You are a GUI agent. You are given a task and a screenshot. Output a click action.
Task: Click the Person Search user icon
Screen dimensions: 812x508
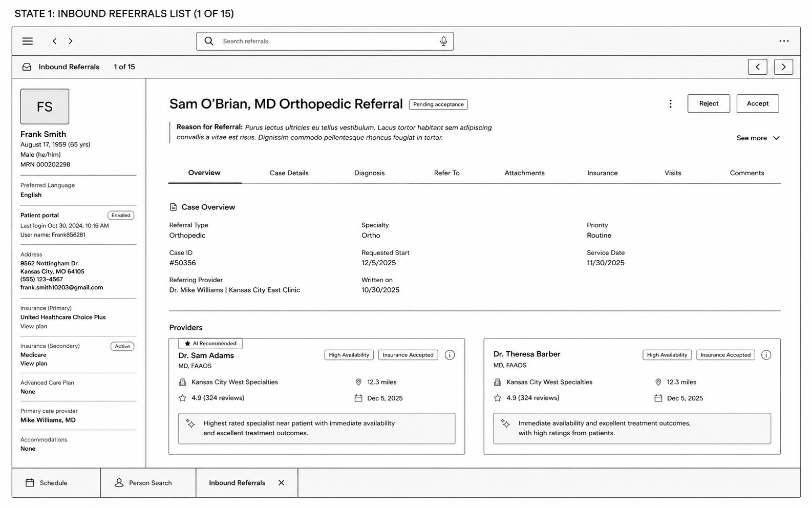click(x=119, y=483)
